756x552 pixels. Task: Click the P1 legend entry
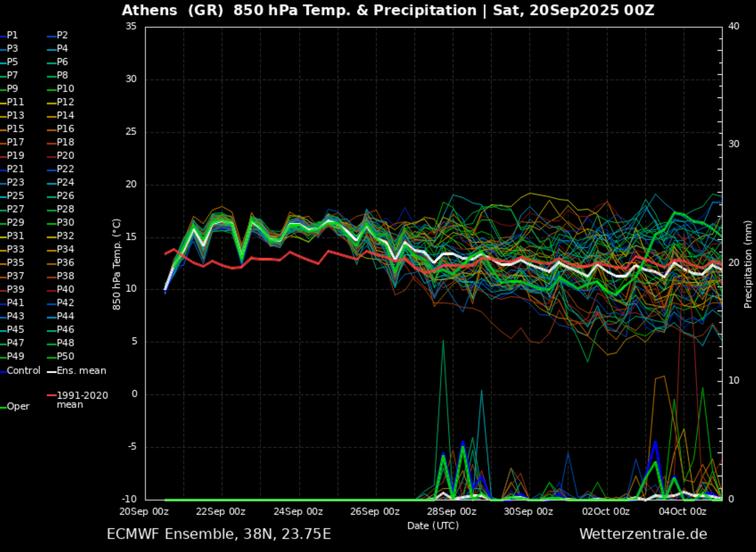[12, 35]
